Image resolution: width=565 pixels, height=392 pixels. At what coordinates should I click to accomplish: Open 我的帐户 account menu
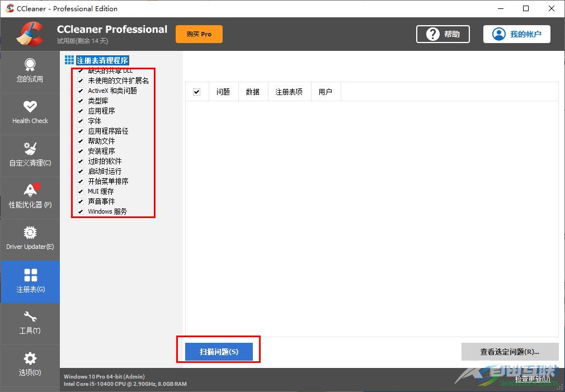[x=516, y=34]
